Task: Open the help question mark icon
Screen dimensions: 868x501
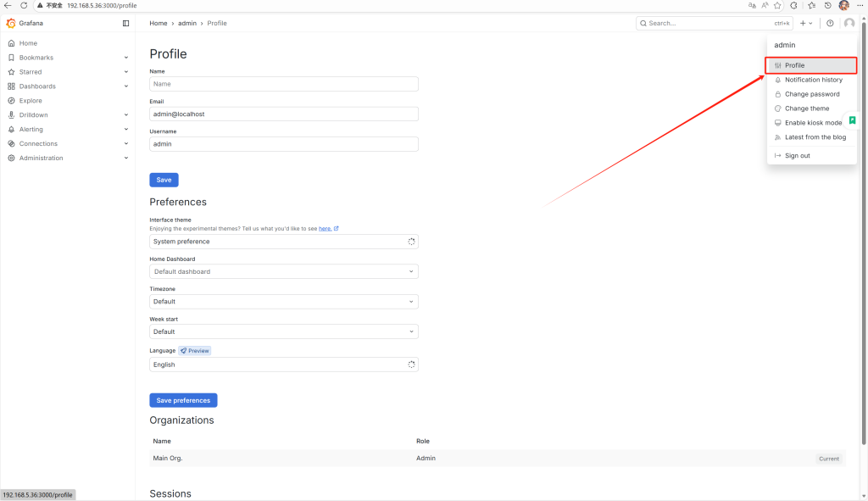Action: [830, 23]
